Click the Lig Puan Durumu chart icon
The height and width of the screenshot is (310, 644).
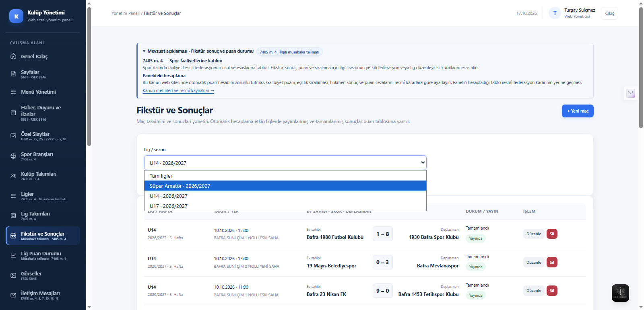point(13,255)
